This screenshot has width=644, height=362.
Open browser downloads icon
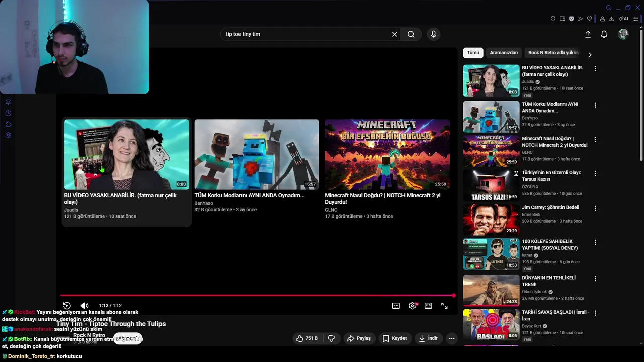[612, 19]
